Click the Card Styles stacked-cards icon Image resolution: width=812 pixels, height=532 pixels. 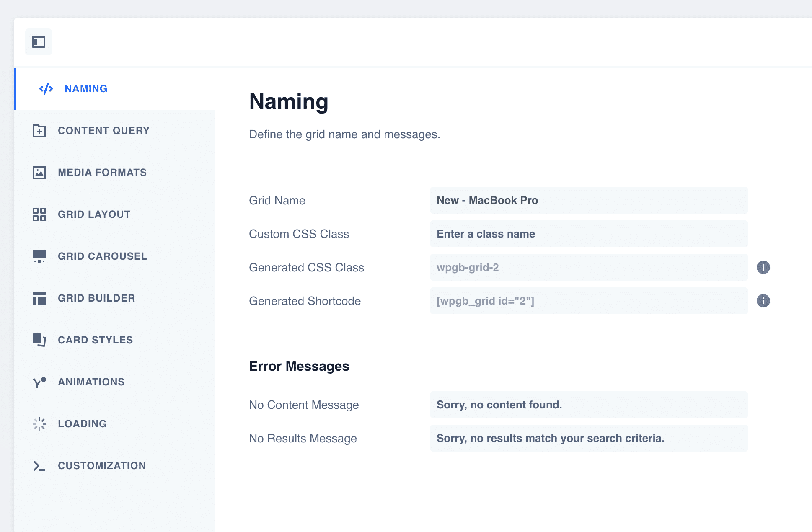pos(39,340)
